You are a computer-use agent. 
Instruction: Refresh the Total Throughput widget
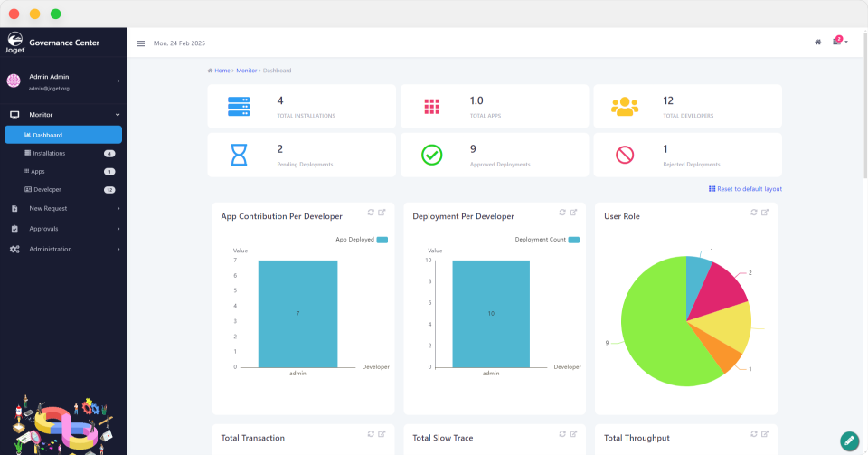click(x=754, y=434)
